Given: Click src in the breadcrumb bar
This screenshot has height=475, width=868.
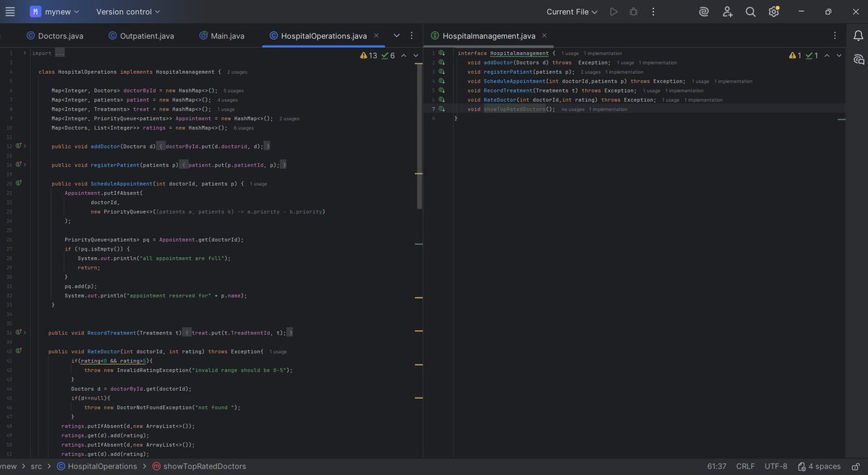Looking at the screenshot, I should tap(36, 466).
